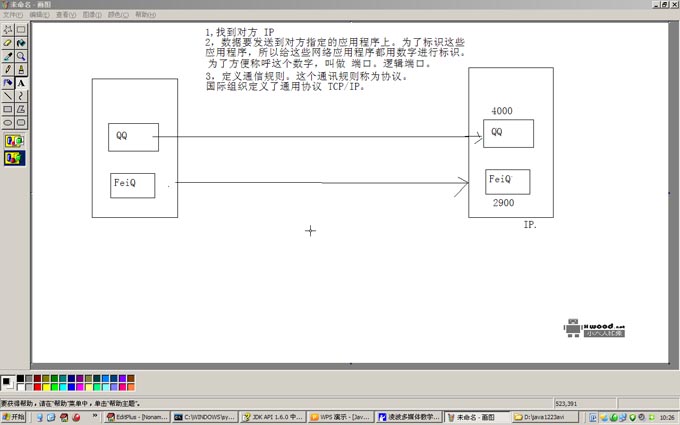
Task: Choose the Ellipse tool
Action: 8,123
